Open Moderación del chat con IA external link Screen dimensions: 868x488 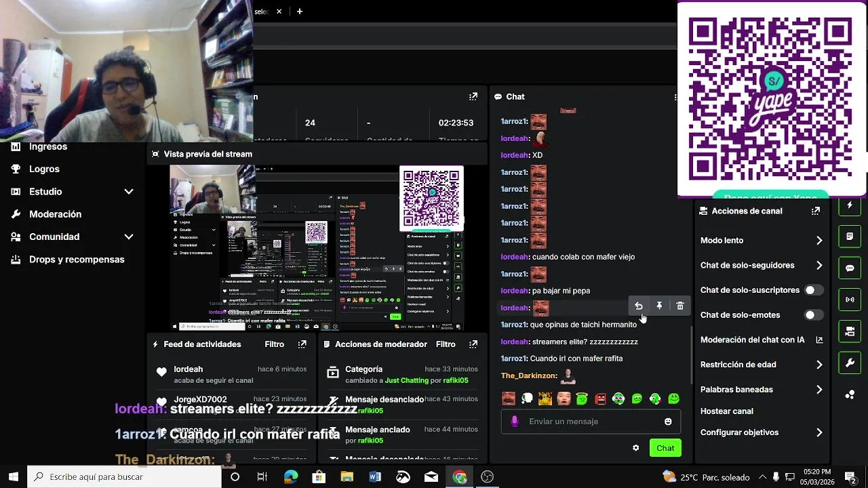click(819, 340)
